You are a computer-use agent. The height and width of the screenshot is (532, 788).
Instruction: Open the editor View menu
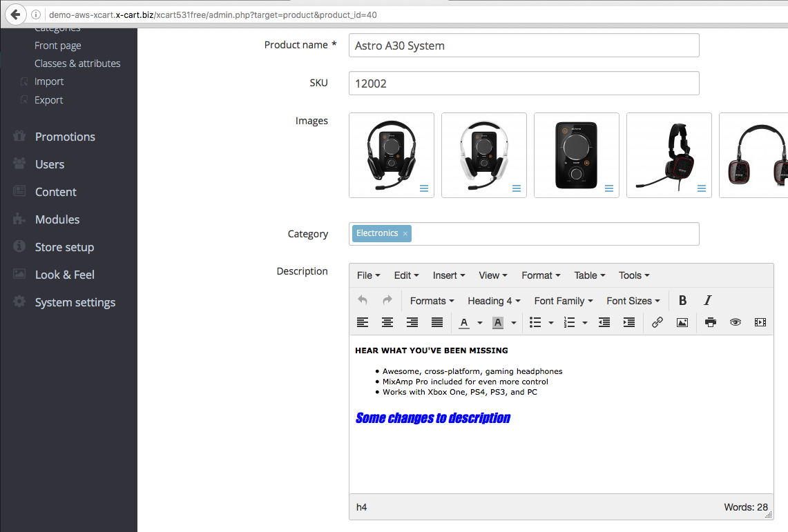point(493,275)
